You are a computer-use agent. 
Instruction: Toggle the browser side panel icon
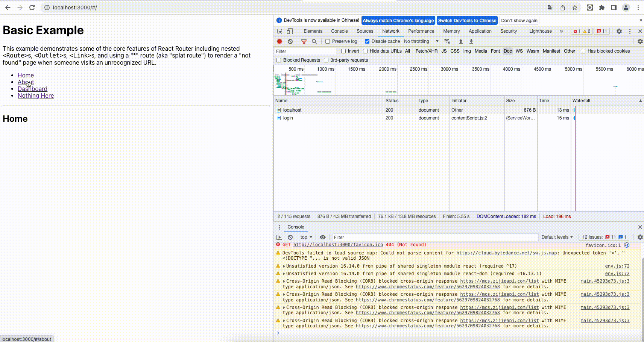pyautogui.click(x=614, y=8)
